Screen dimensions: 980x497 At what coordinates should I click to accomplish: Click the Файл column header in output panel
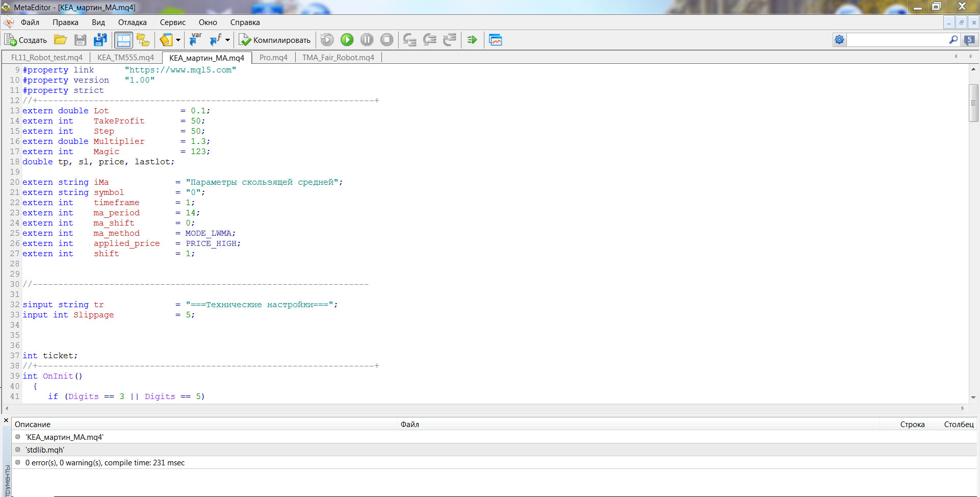click(x=638, y=425)
